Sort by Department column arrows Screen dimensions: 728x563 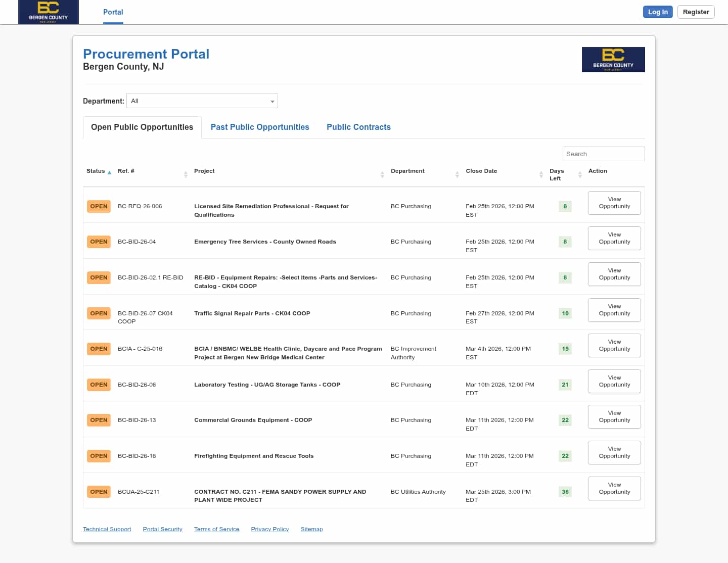tap(457, 174)
